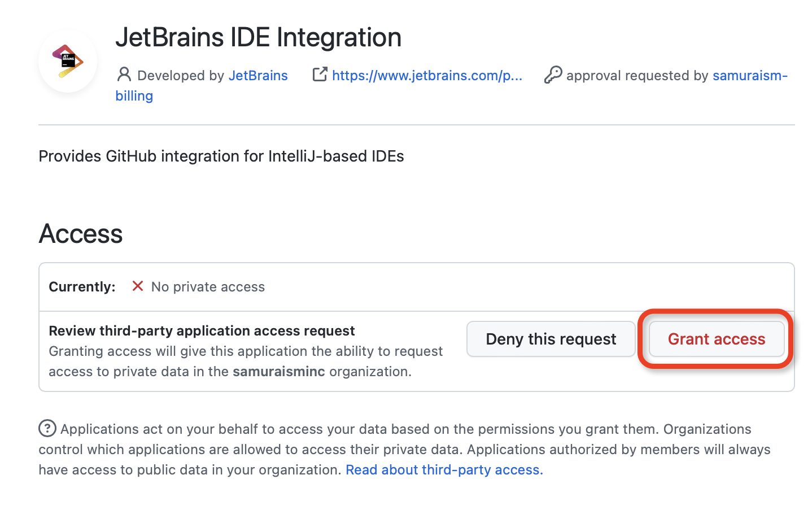Click the external link icon before the URL
This screenshot has height=514, width=812.
[320, 74]
